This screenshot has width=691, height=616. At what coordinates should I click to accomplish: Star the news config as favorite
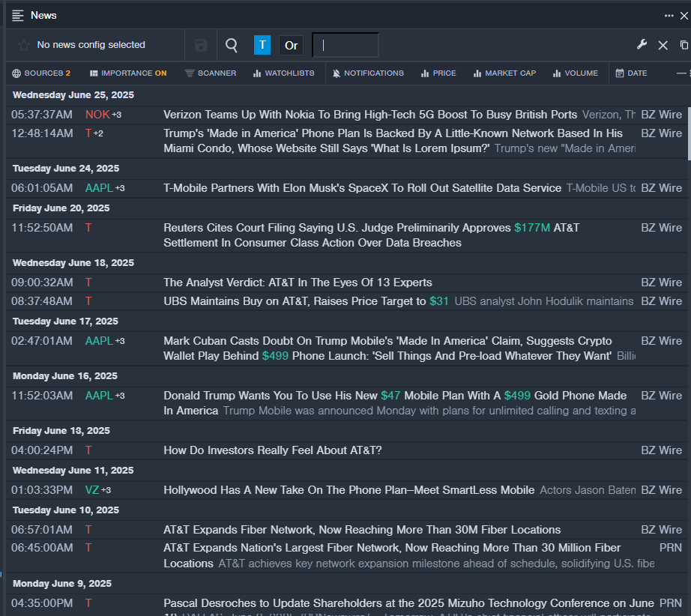(x=24, y=45)
